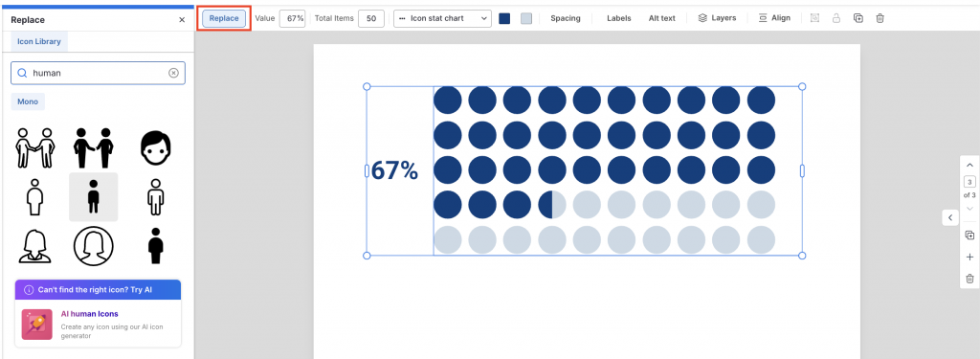Click the lock icon in toolbar
The width and height of the screenshot is (980, 359).
tap(835, 18)
